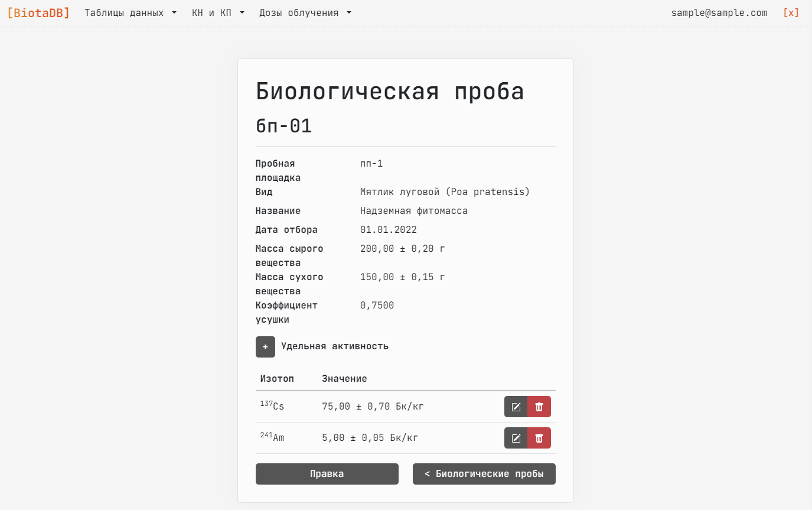This screenshot has width=812, height=510.
Task: Go to the [BiotaDB] home logo
Action: coord(38,13)
